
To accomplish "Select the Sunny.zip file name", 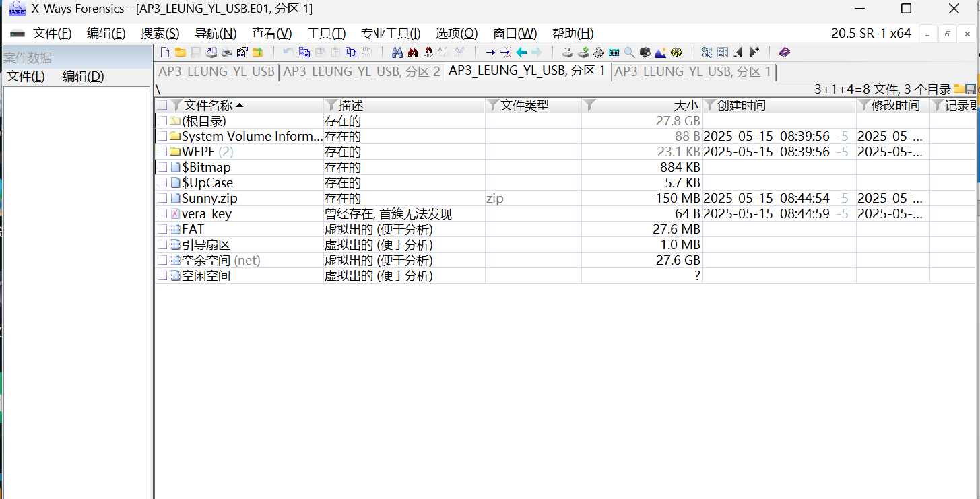I will coord(209,198).
